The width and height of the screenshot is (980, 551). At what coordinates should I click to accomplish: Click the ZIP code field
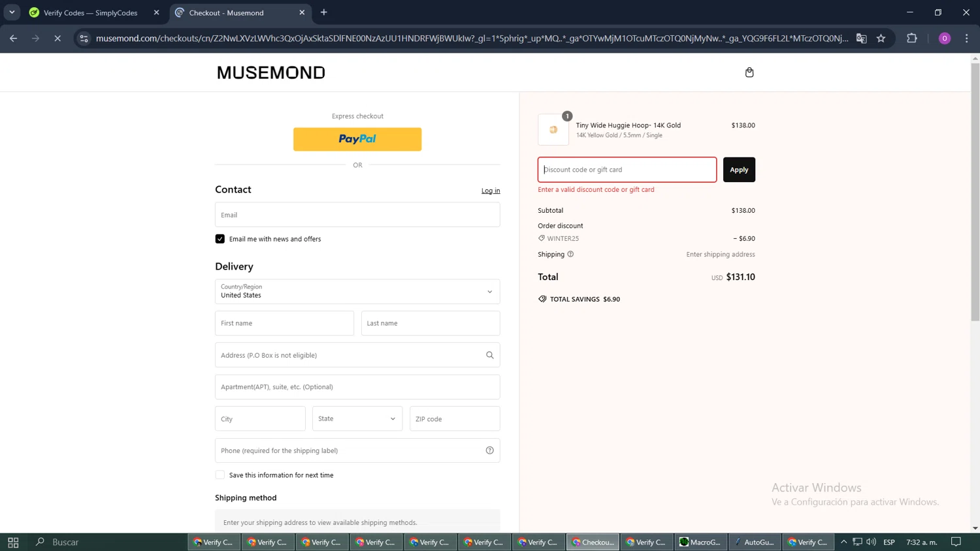point(455,419)
